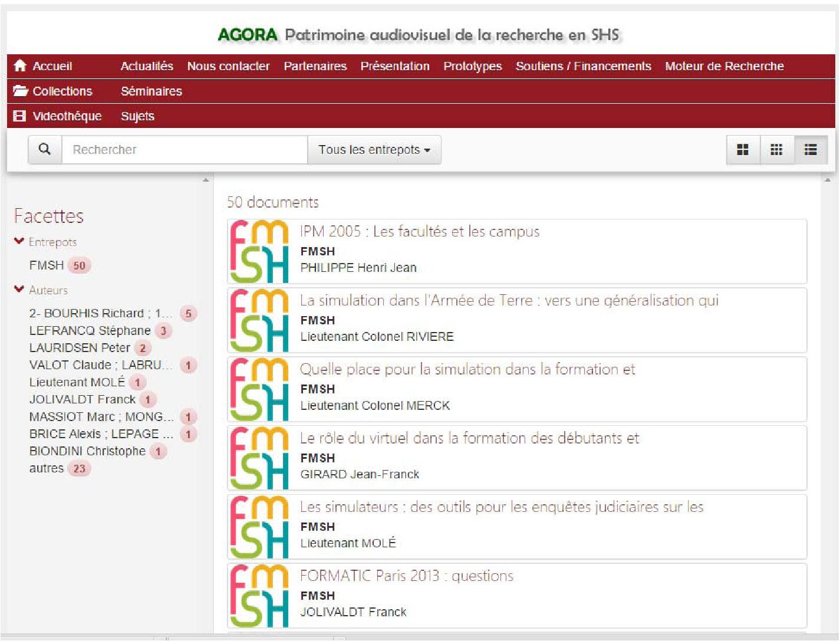Viewport: 840px width, 644px height.
Task: Filter by author BIONDINI Christophe
Action: click(x=87, y=451)
